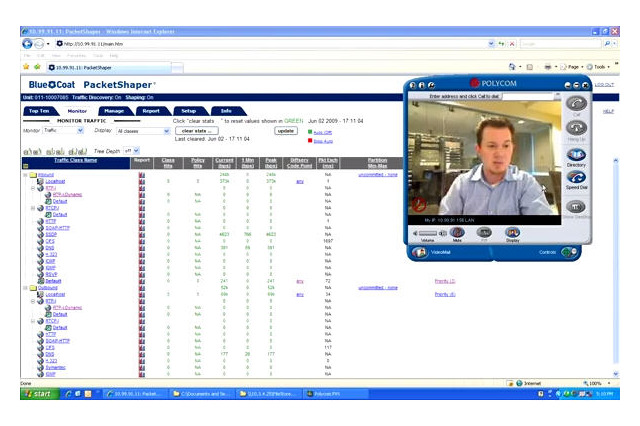The width and height of the screenshot is (640, 426).
Task: Click the Outbound folder icon
Action: pyautogui.click(x=33, y=288)
